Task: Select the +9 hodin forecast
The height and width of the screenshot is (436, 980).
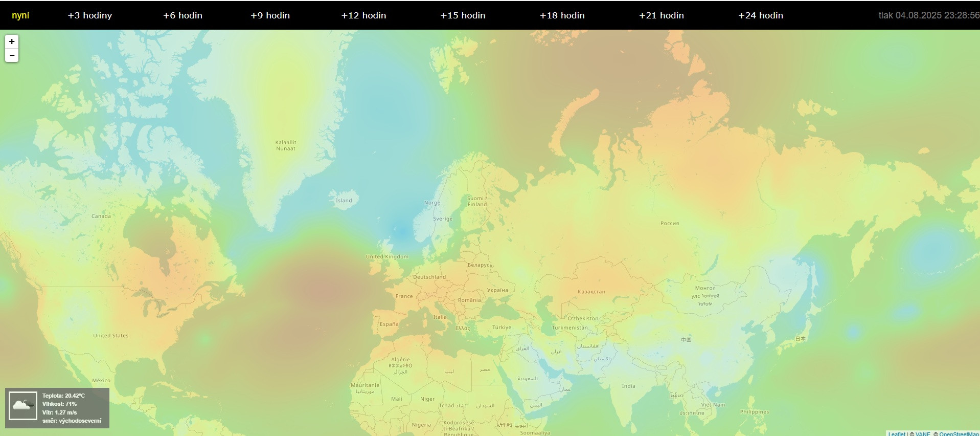Action: [270, 15]
